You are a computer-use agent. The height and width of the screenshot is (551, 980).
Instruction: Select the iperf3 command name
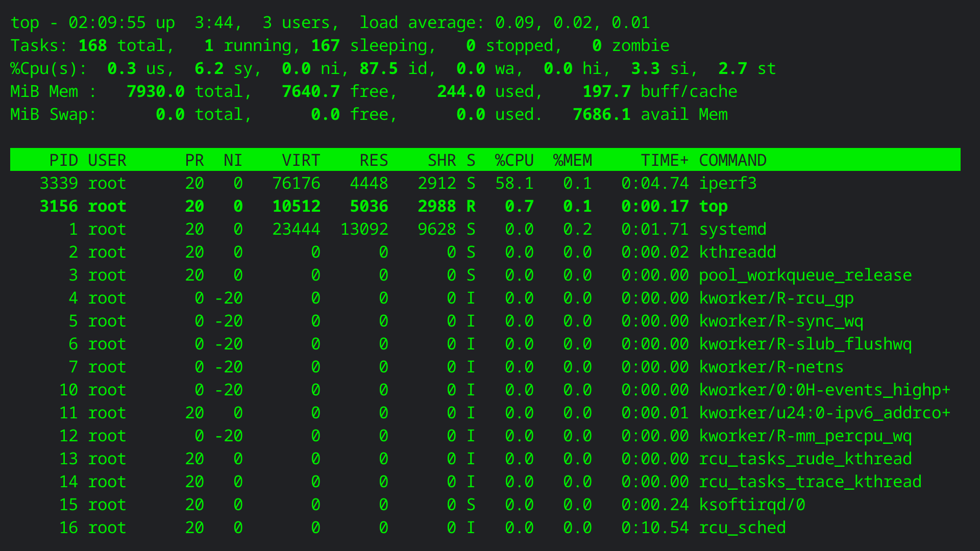coord(728,183)
